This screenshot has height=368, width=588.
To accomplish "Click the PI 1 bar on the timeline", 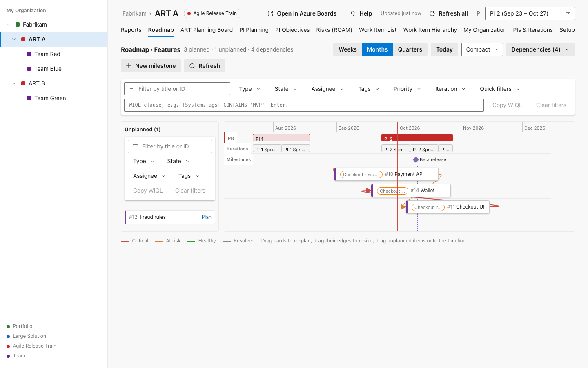I will [281, 138].
